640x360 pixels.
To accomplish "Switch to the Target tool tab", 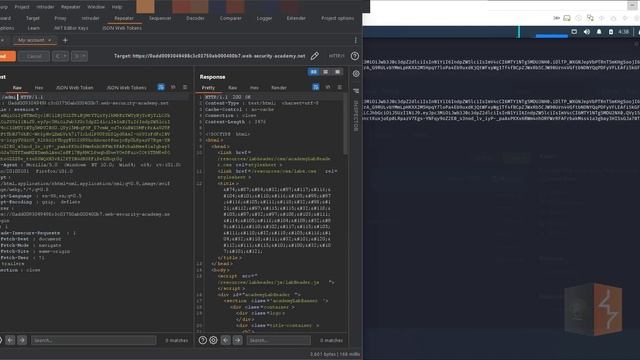I will click(33, 18).
